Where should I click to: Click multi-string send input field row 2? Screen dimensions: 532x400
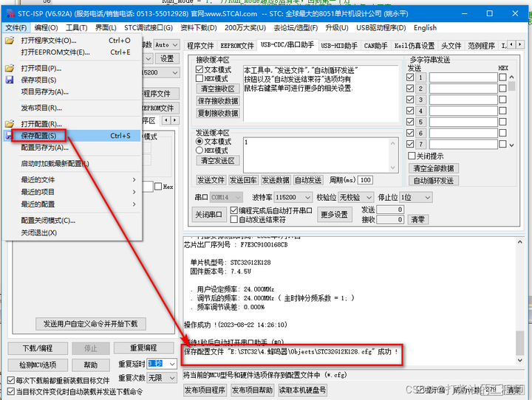[463, 89]
